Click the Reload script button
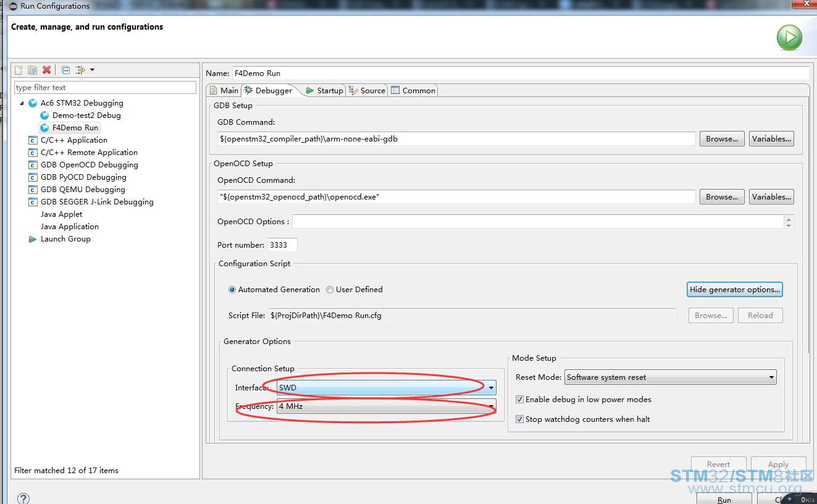The image size is (817, 504). click(x=760, y=316)
